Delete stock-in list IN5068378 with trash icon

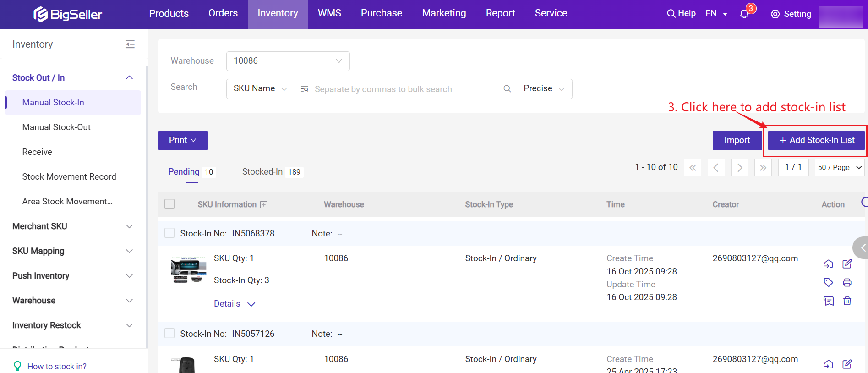tap(847, 301)
